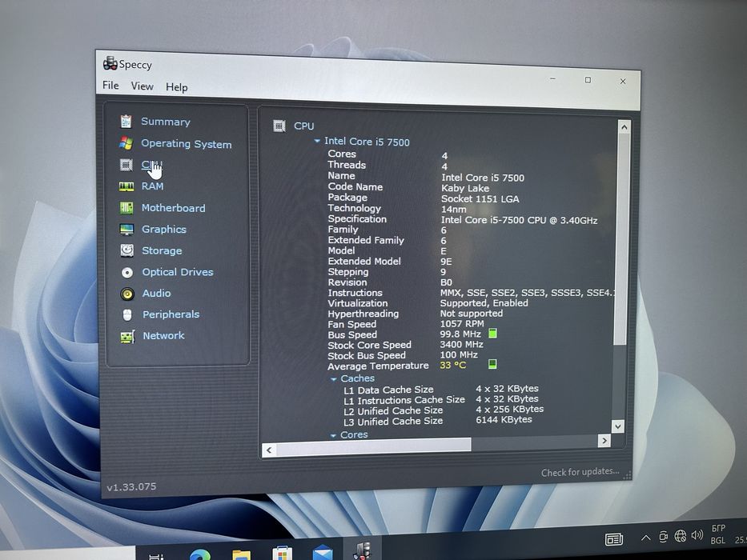
Task: Go to Graphics section
Action: pos(164,230)
